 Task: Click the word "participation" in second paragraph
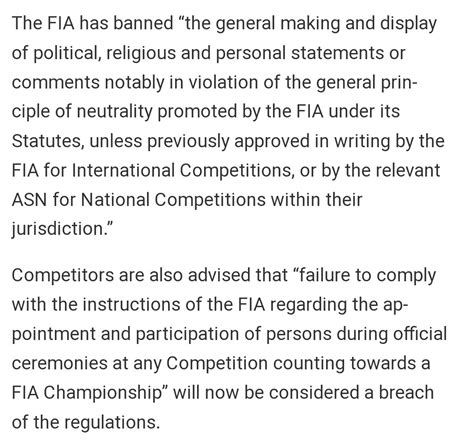coord(187,334)
